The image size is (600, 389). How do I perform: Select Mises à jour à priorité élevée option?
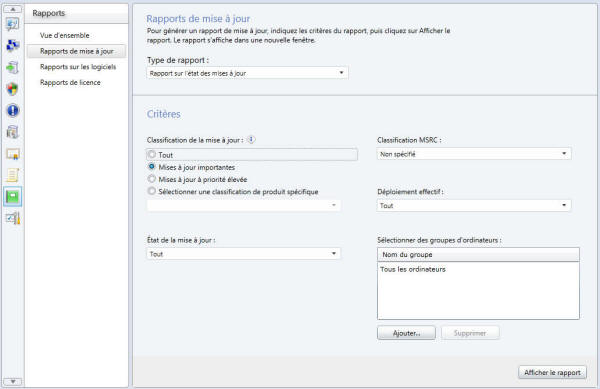[152, 179]
